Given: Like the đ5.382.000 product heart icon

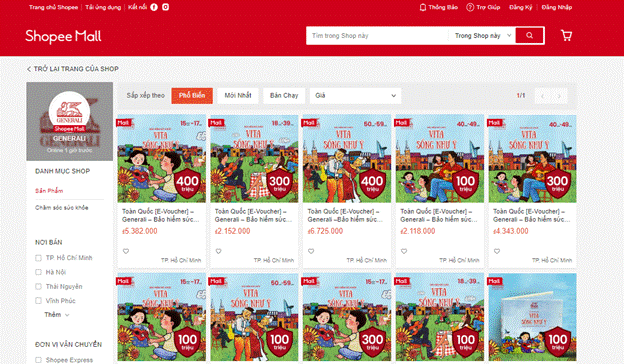Looking at the screenshot, I should click(126, 251).
